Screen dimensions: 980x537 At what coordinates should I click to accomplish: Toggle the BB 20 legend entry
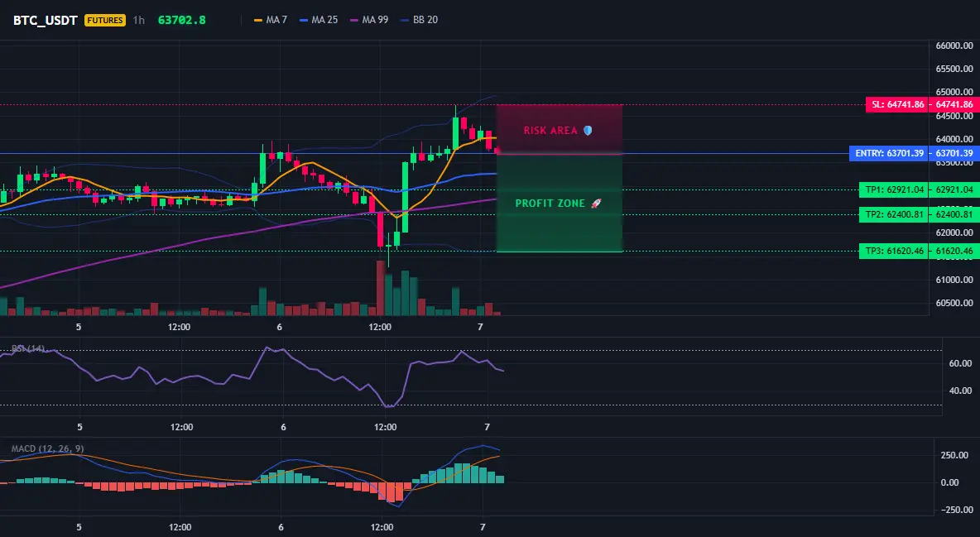(x=420, y=20)
